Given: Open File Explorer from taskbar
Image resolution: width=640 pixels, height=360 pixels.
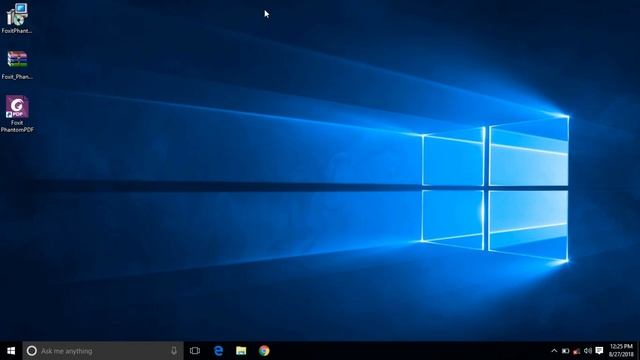Looking at the screenshot, I should [241, 351].
